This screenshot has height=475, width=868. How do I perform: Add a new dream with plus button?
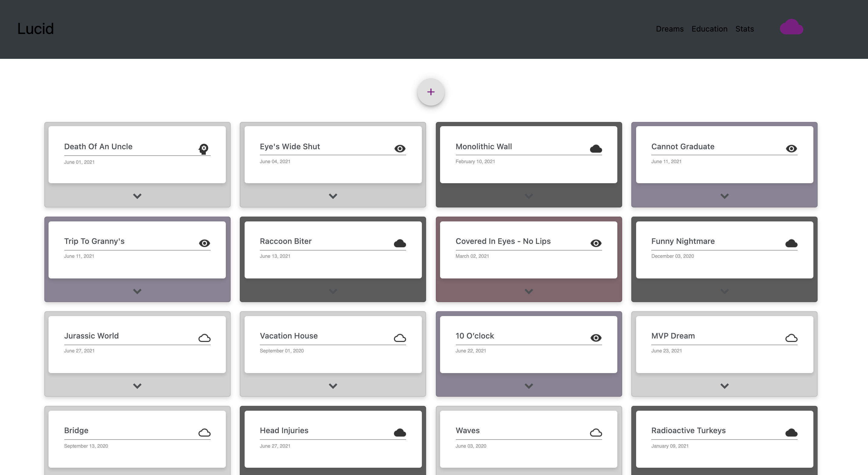(x=431, y=92)
